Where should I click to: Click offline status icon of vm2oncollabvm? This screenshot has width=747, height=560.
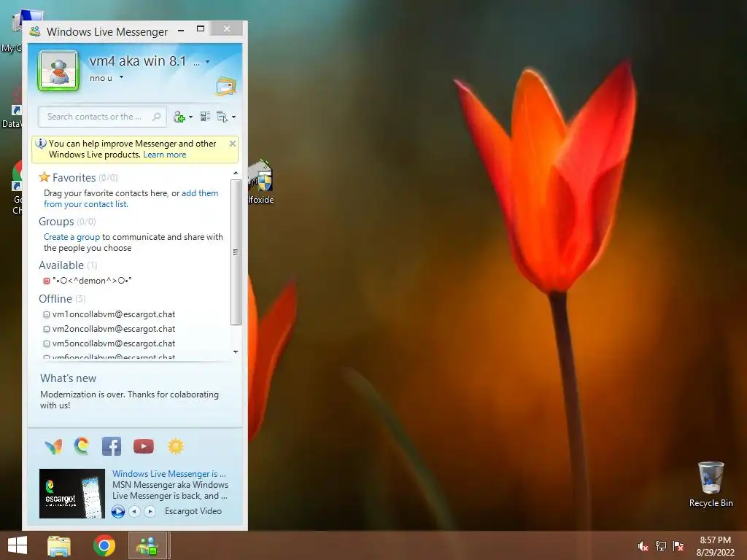click(47, 329)
